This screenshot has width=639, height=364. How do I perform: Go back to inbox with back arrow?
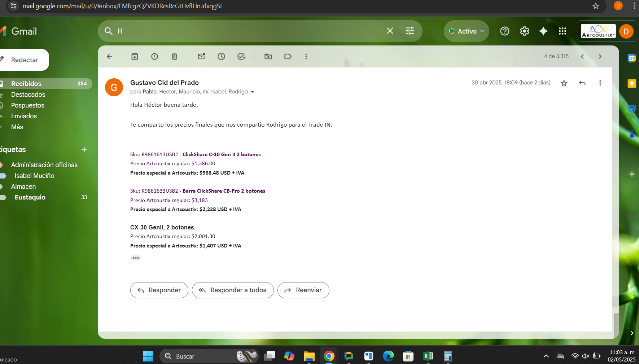[110, 56]
